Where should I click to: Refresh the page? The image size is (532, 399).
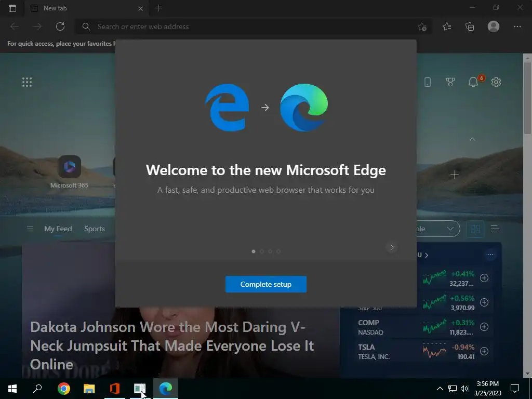click(60, 26)
